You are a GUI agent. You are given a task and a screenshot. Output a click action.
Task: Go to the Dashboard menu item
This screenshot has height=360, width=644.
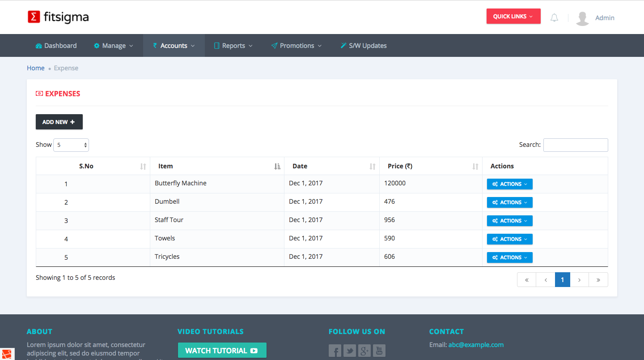[56, 46]
